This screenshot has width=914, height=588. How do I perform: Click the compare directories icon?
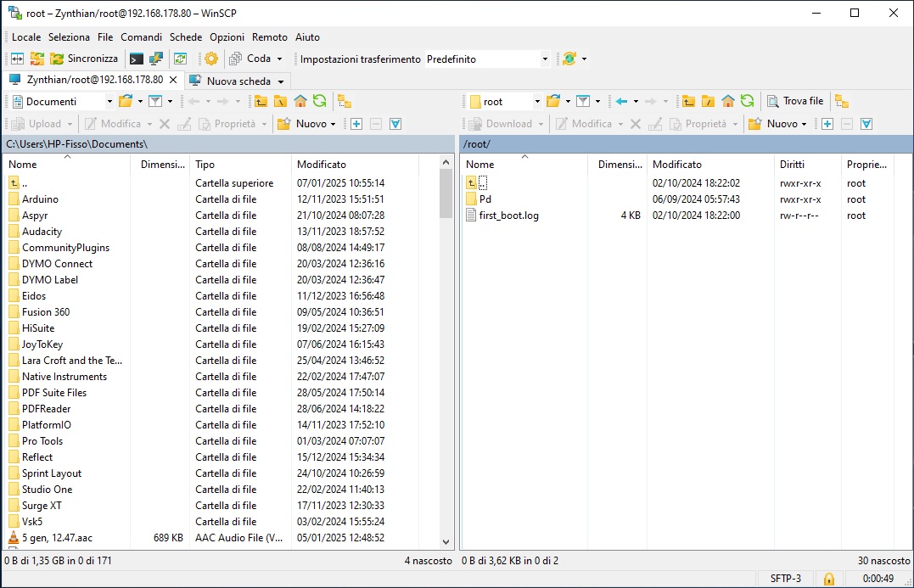coord(18,59)
